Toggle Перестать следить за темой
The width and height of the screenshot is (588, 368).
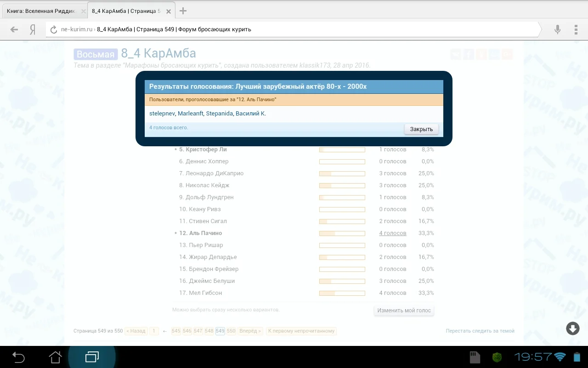point(480,331)
